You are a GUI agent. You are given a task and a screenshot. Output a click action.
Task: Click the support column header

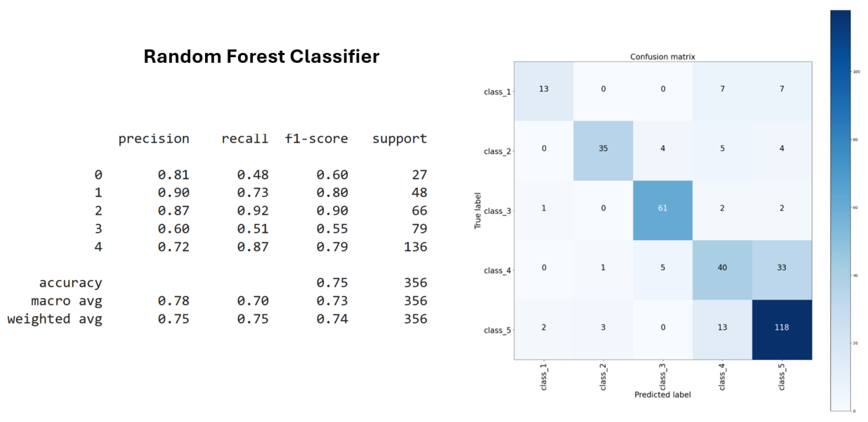tap(399, 139)
